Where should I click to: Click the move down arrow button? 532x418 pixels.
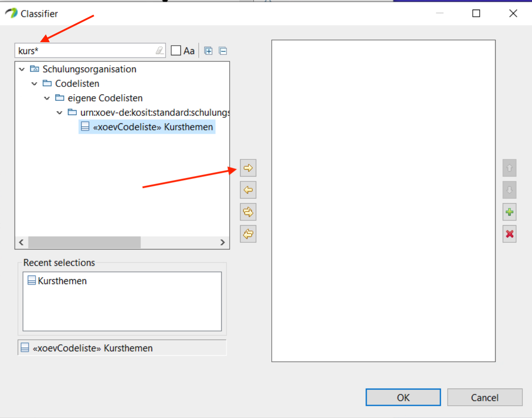[x=509, y=190]
